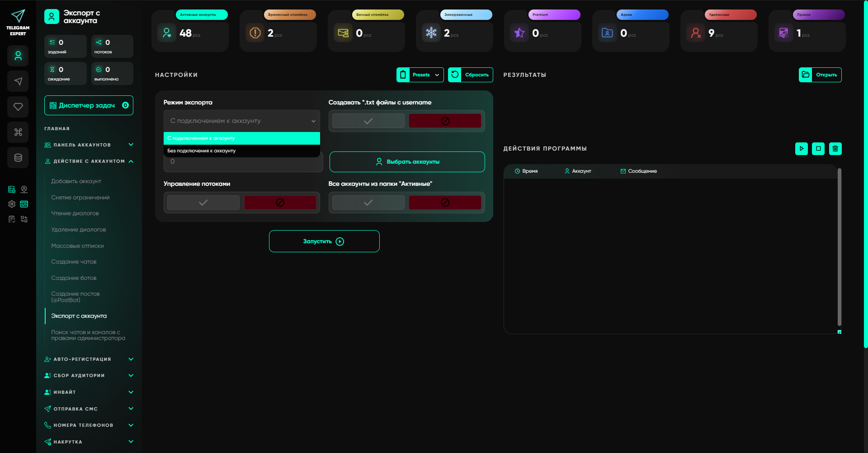Disable thread management with red toggle
868x453 pixels.
click(280, 202)
